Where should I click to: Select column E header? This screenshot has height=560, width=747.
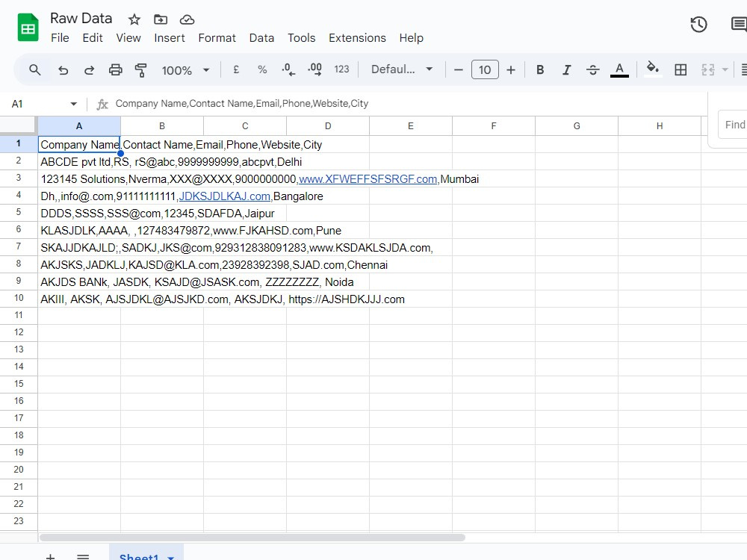(x=411, y=125)
